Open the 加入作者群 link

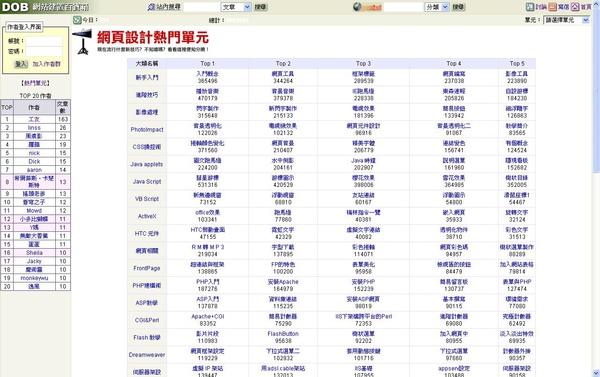46,64
